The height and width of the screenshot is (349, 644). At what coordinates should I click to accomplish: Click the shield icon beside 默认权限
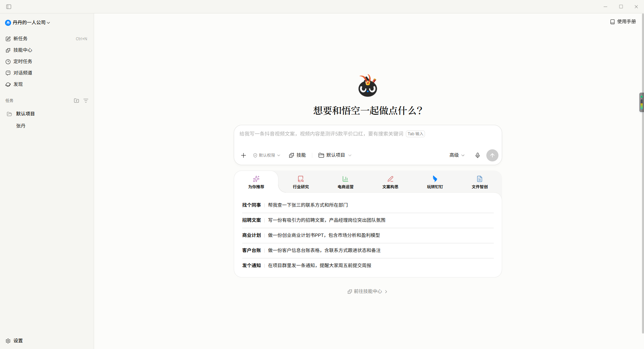coord(255,155)
